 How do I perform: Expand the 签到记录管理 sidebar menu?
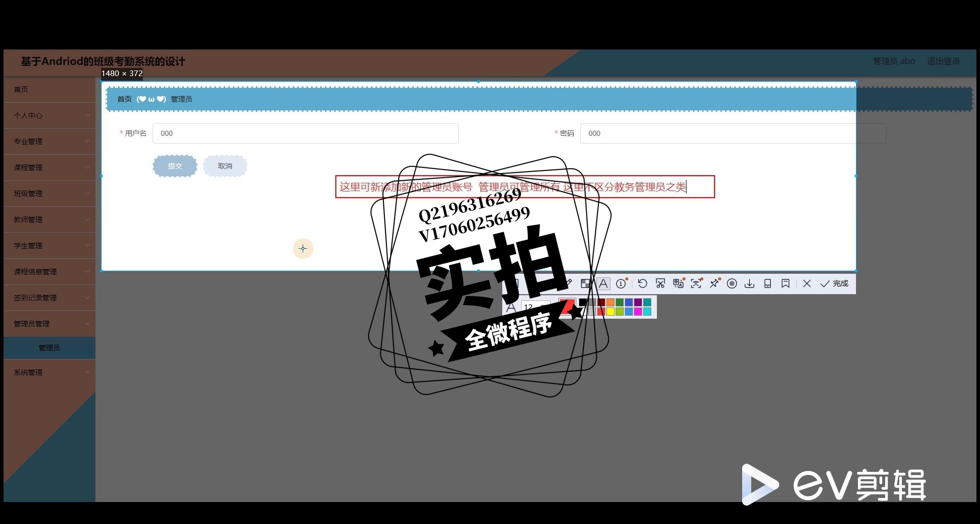[x=50, y=298]
